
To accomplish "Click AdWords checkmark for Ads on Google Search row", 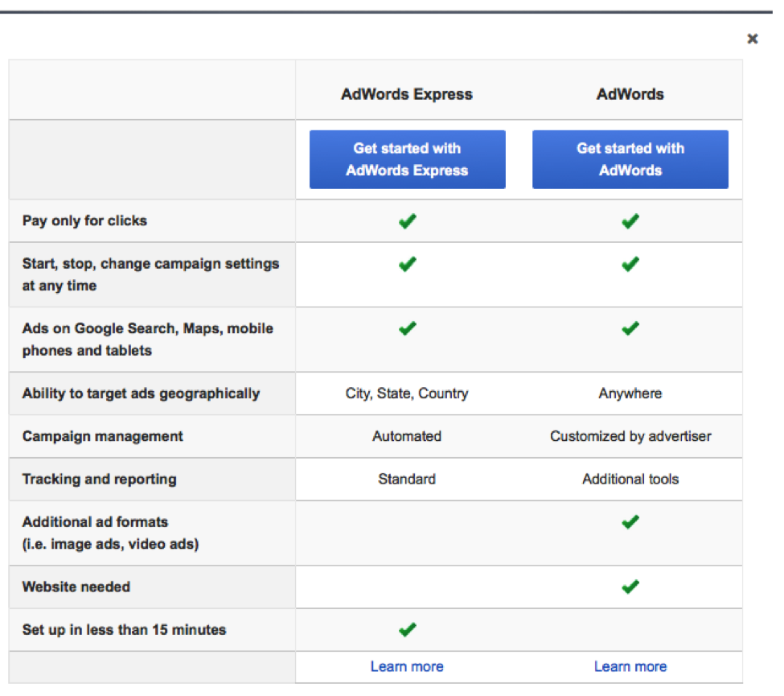I will (x=630, y=328).
